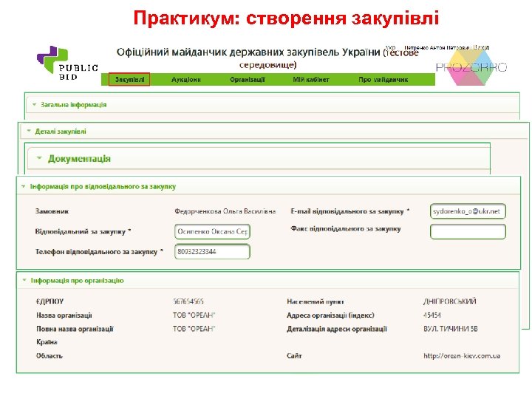This screenshot has width=532, height=399.
Task: Select the Повна назва організації value
Action: click(x=194, y=329)
